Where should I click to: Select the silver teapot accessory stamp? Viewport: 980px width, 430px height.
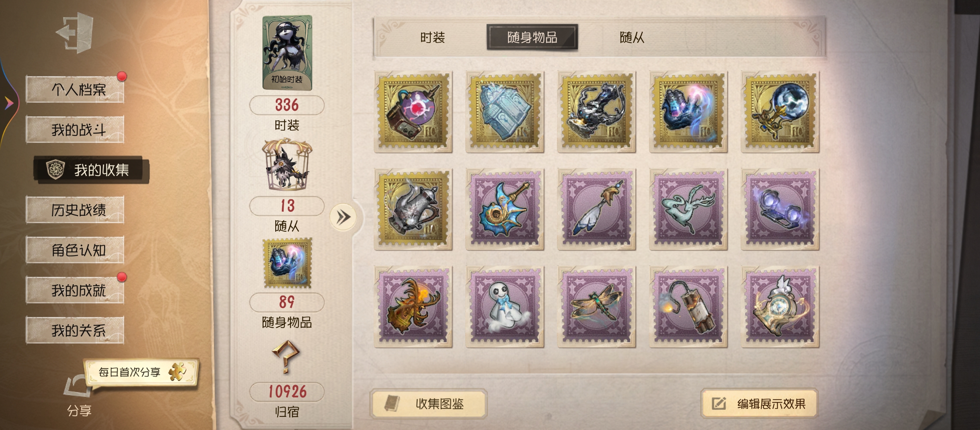(413, 209)
